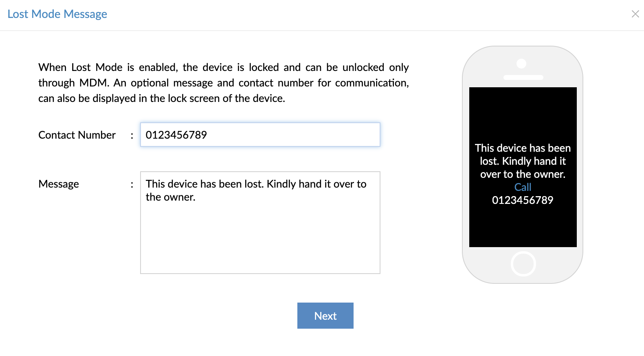
Task: Tap the phone preview home button
Action: pos(523,264)
